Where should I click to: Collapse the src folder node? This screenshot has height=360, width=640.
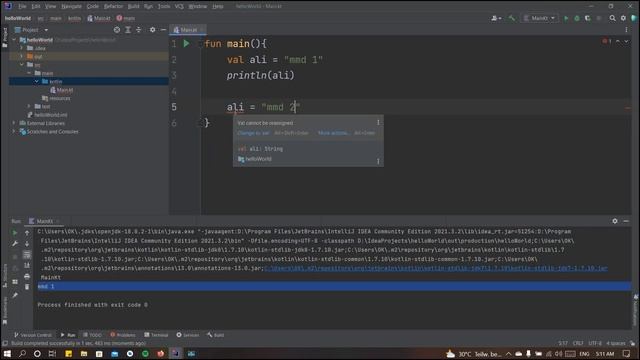coord(22,64)
